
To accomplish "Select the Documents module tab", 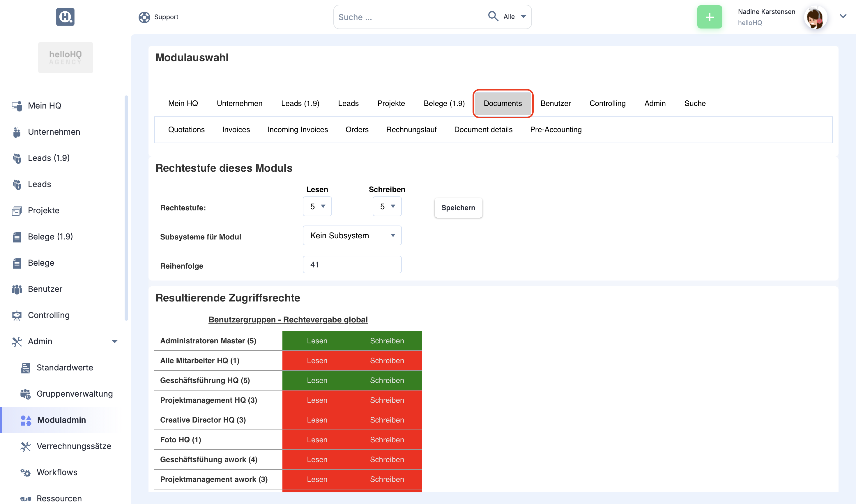I will click(503, 103).
